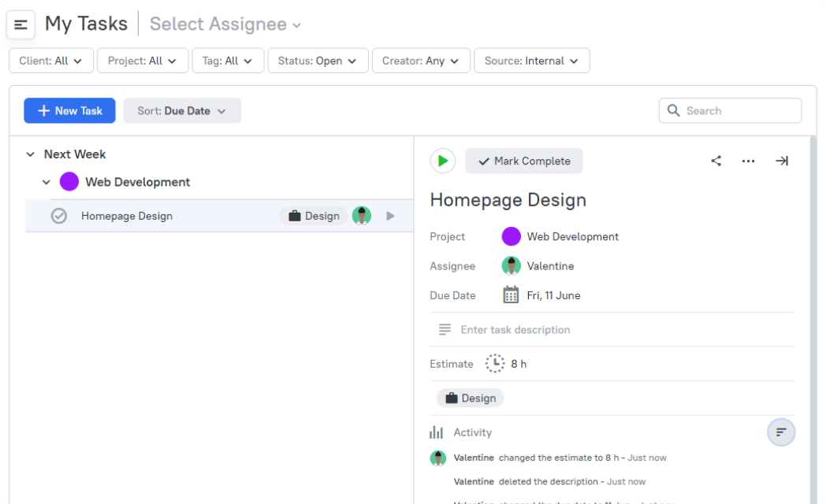Click the estimate clock icon
This screenshot has width=826, height=504.
click(495, 364)
